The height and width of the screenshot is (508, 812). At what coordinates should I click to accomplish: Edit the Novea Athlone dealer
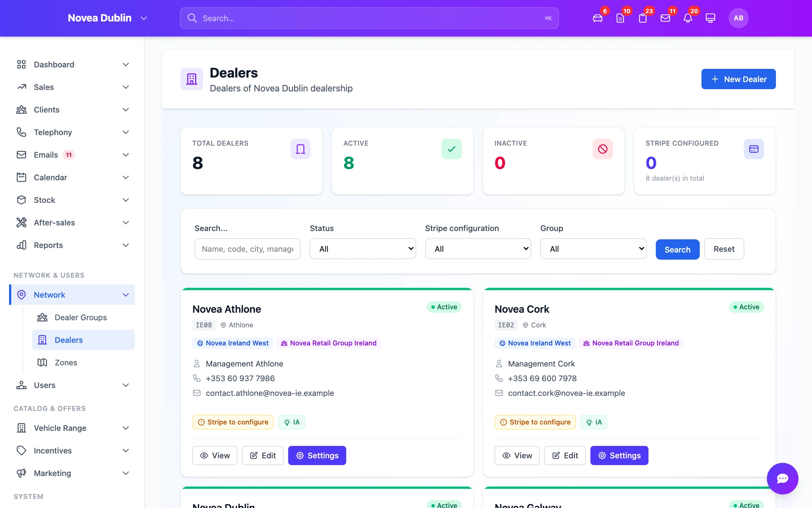pyautogui.click(x=263, y=455)
